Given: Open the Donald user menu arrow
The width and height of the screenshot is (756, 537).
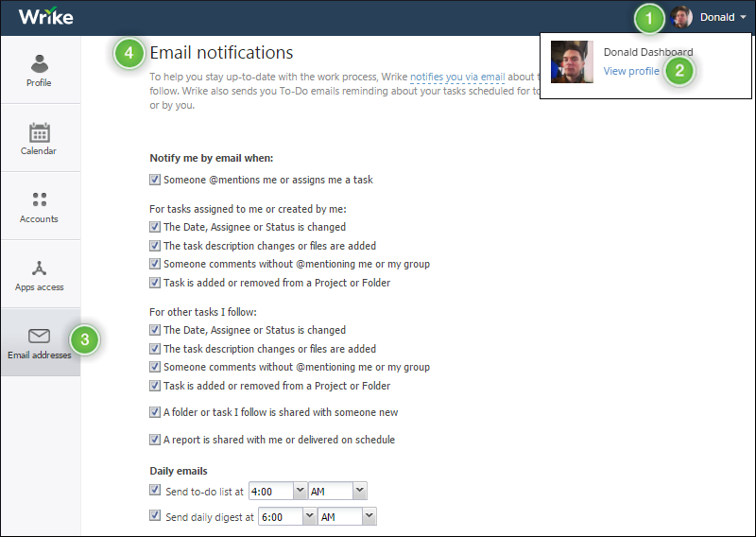Looking at the screenshot, I should tap(743, 17).
